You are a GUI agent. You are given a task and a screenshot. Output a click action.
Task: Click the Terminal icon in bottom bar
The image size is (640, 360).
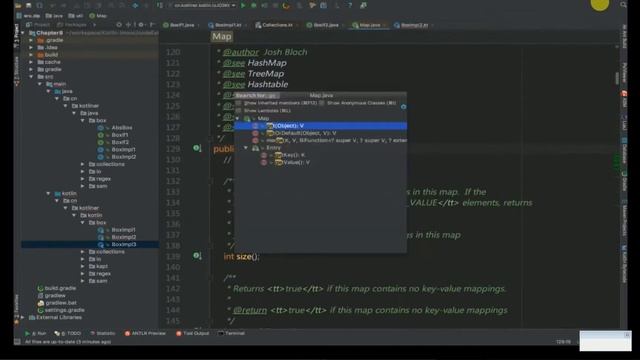(x=221, y=333)
